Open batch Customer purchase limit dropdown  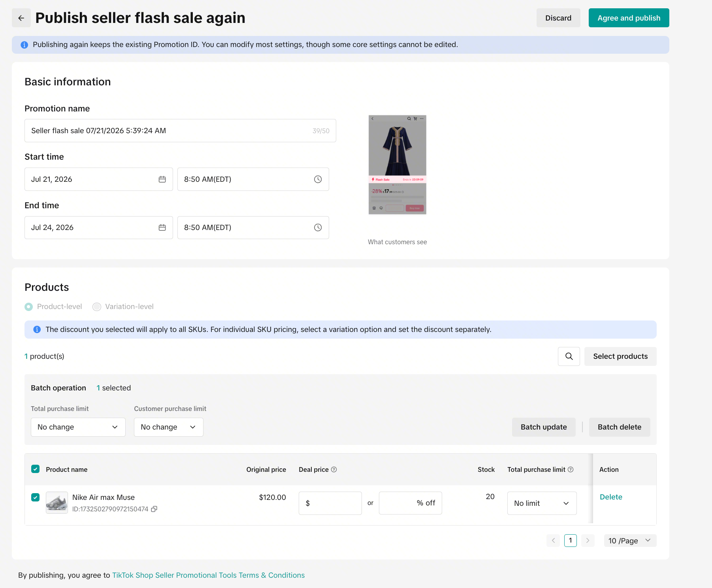click(169, 427)
